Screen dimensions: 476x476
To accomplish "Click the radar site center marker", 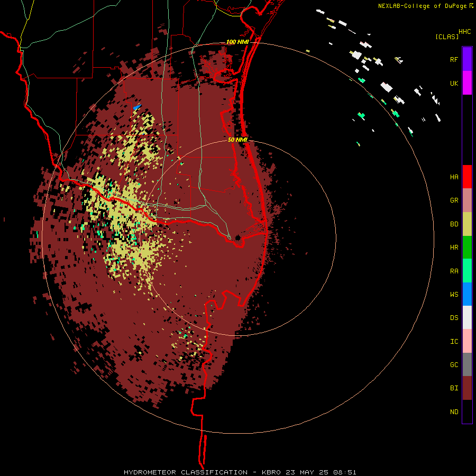I will [x=237, y=237].
